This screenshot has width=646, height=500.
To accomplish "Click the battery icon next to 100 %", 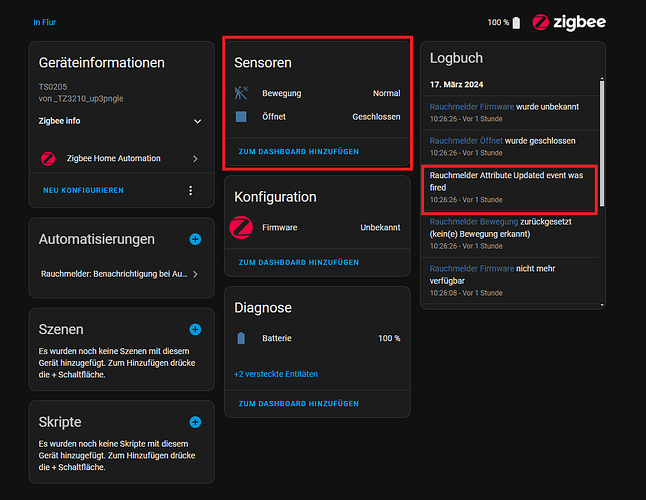I will (516, 23).
